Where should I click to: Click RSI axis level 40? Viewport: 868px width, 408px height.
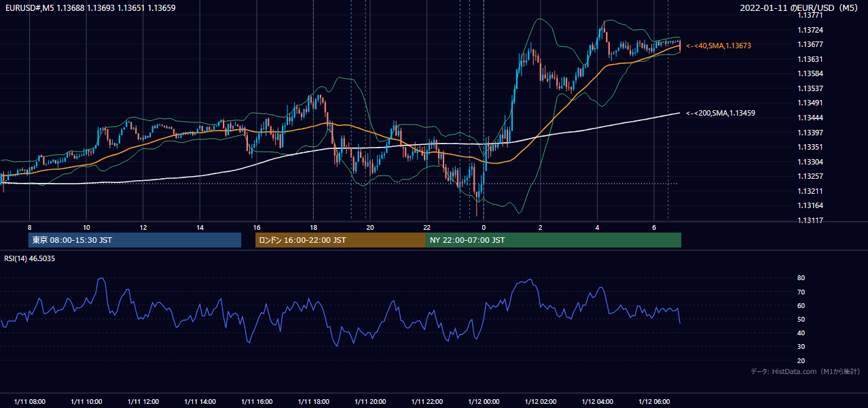801,333
